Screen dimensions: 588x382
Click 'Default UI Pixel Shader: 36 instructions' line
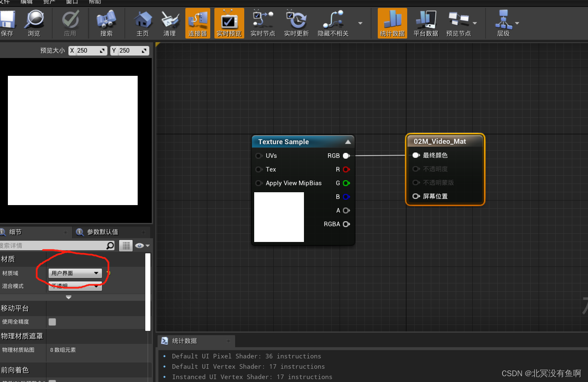coord(246,356)
